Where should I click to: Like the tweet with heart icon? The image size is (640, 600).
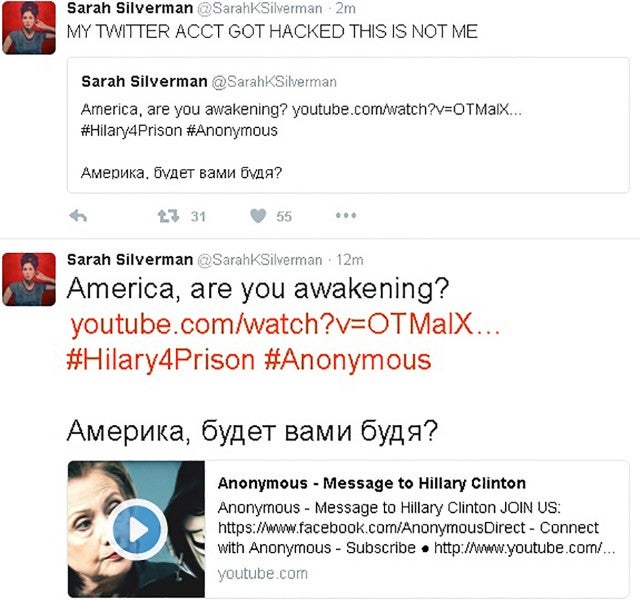[x=258, y=216]
